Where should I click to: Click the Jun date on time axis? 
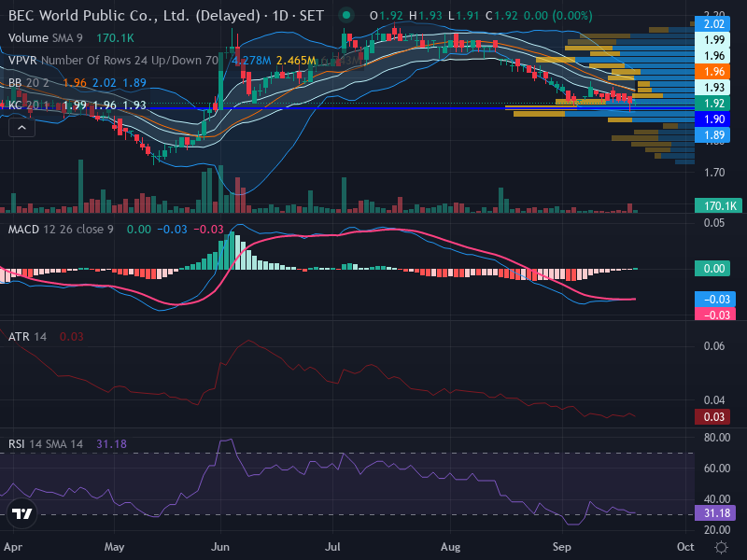click(220, 547)
